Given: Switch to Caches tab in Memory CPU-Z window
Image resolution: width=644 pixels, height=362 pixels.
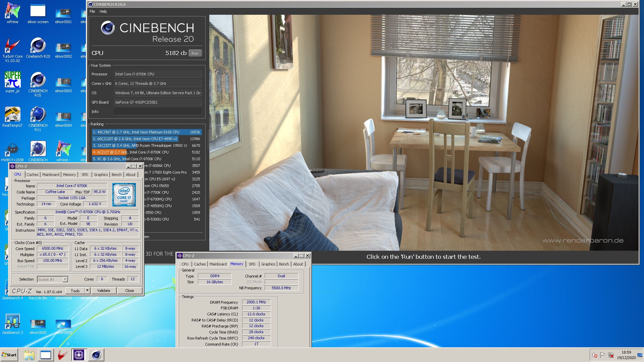Looking at the screenshot, I should pos(200,264).
